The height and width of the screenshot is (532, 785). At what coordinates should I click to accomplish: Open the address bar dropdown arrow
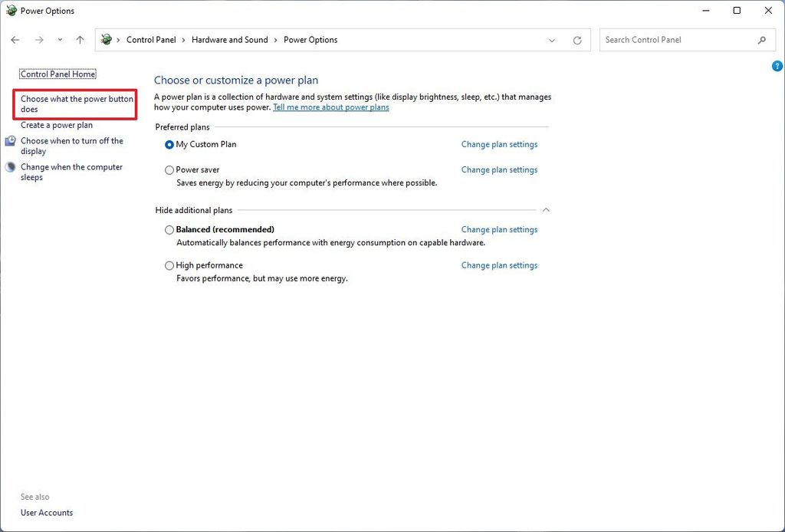(552, 40)
